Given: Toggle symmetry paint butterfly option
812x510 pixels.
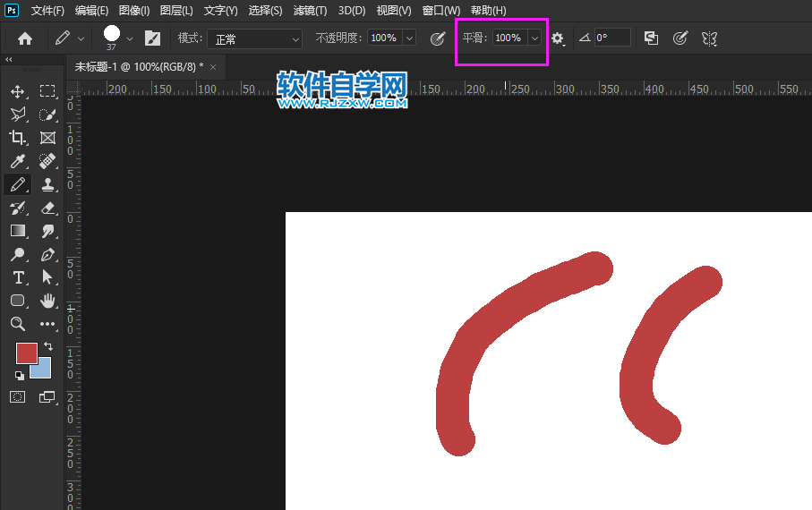Looking at the screenshot, I should pos(709,38).
